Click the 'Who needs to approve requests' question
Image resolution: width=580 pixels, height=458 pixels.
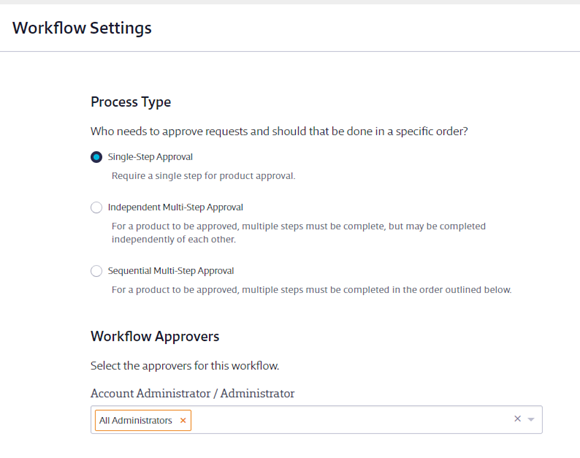(x=279, y=131)
